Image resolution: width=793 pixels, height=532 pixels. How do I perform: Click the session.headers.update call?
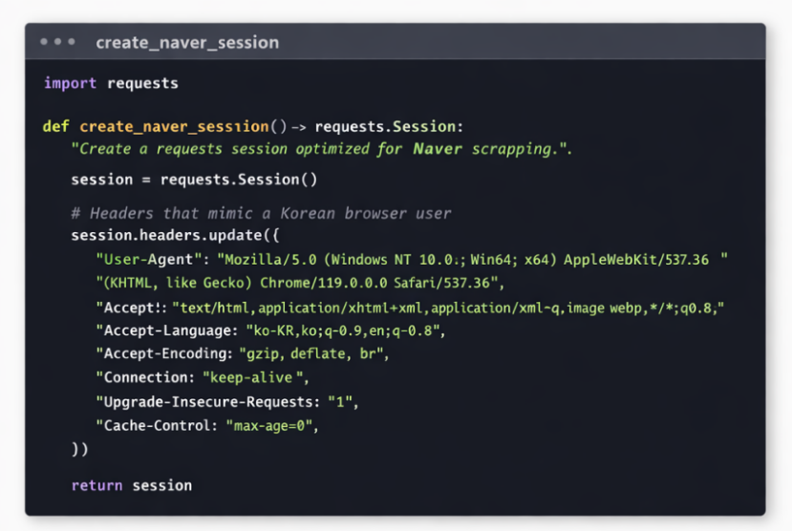click(175, 235)
